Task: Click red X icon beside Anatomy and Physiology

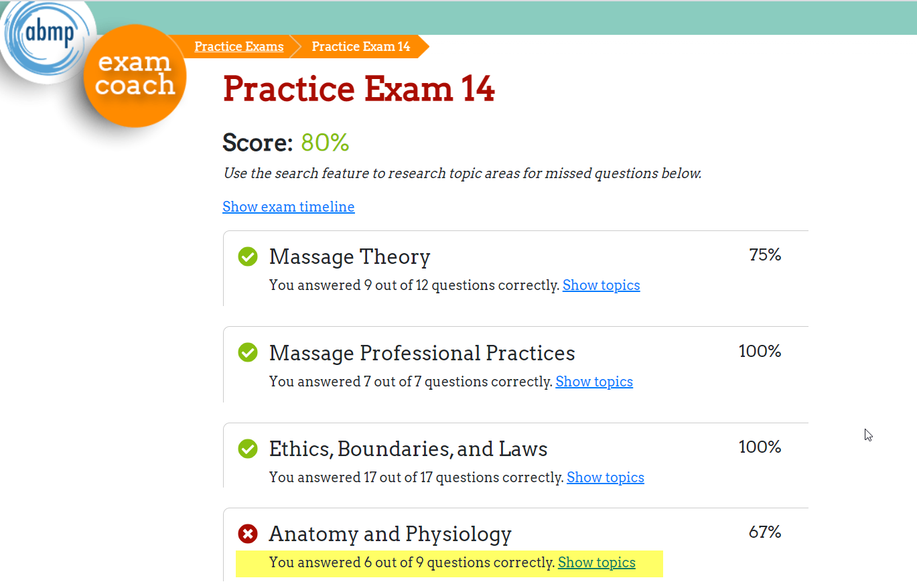Action: (x=248, y=534)
